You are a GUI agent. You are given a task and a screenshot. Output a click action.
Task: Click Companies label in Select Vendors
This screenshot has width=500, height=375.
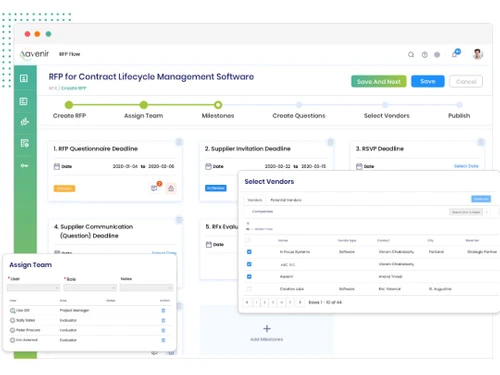(262, 211)
